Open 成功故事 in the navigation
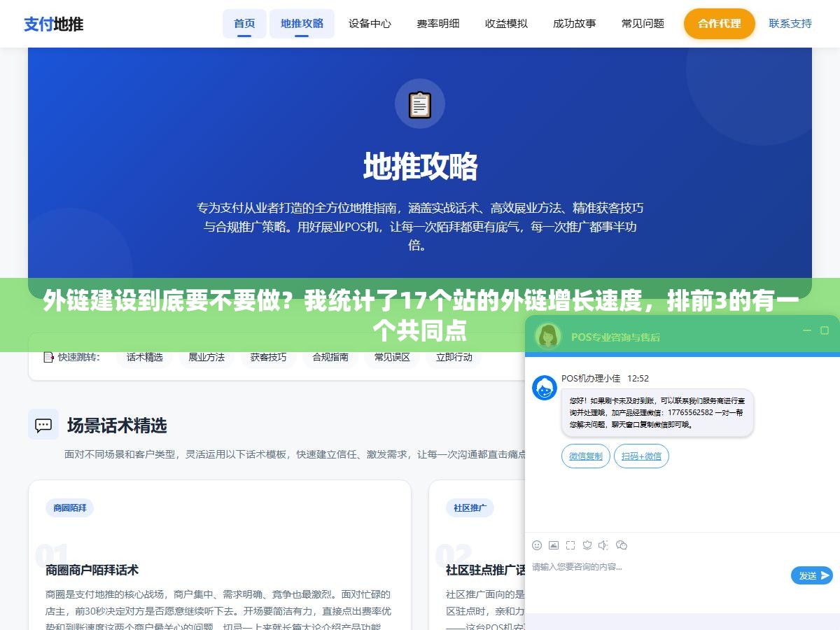840x630 pixels. (575, 23)
